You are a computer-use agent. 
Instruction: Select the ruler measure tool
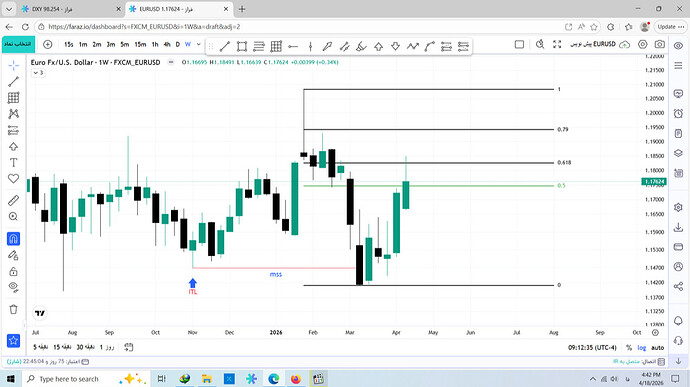(x=14, y=200)
